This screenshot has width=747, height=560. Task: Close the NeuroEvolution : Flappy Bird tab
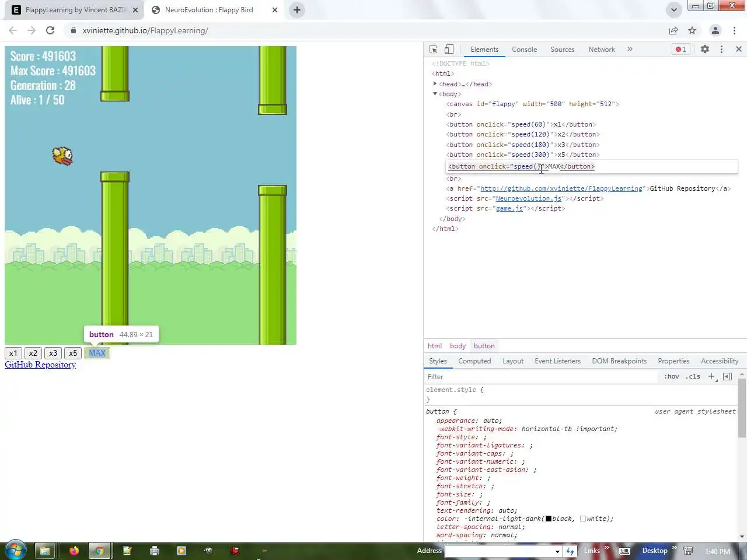tap(275, 10)
